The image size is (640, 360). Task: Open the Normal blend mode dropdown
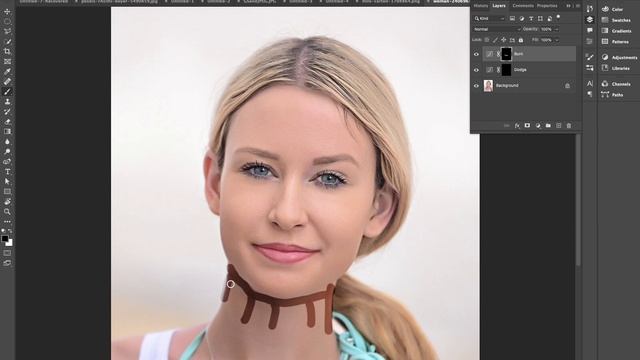pos(497,29)
